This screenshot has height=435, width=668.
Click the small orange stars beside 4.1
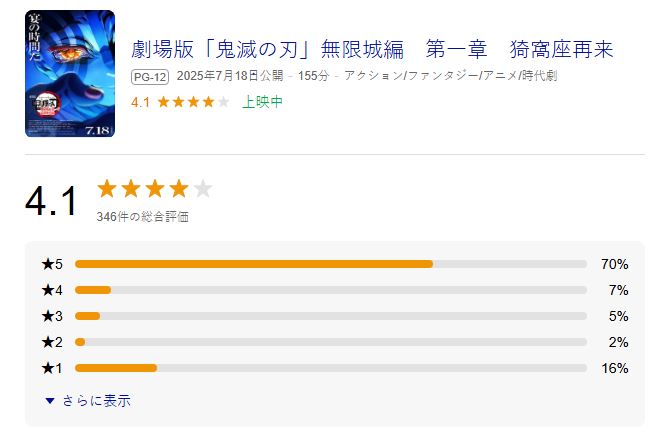(x=193, y=102)
